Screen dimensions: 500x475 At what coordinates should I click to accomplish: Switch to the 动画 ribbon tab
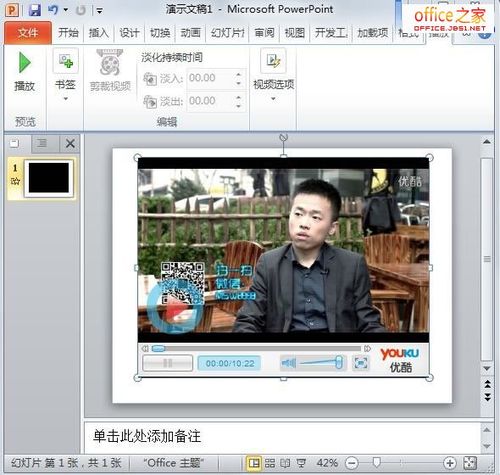pyautogui.click(x=190, y=33)
